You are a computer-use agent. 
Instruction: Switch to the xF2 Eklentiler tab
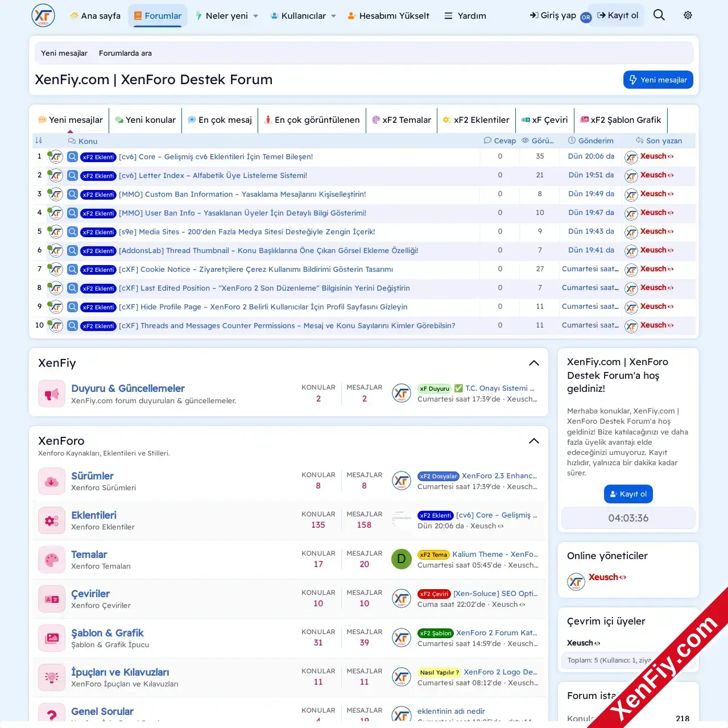tap(476, 120)
